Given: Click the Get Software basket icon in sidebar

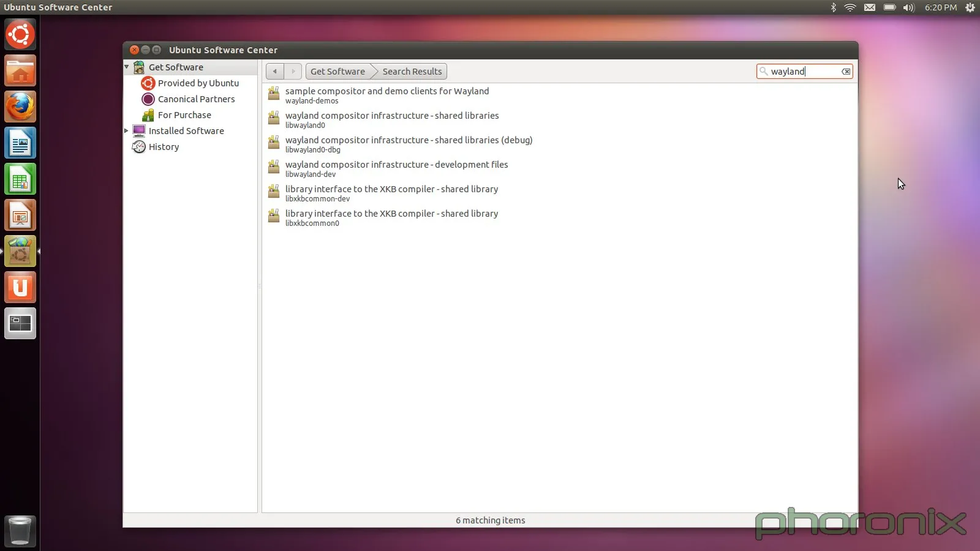Looking at the screenshot, I should point(139,67).
